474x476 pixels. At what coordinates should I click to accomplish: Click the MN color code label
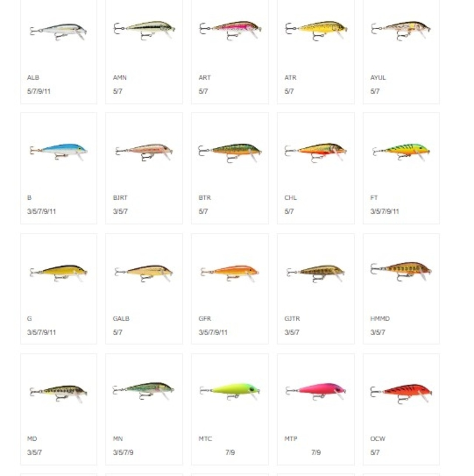[x=118, y=439]
